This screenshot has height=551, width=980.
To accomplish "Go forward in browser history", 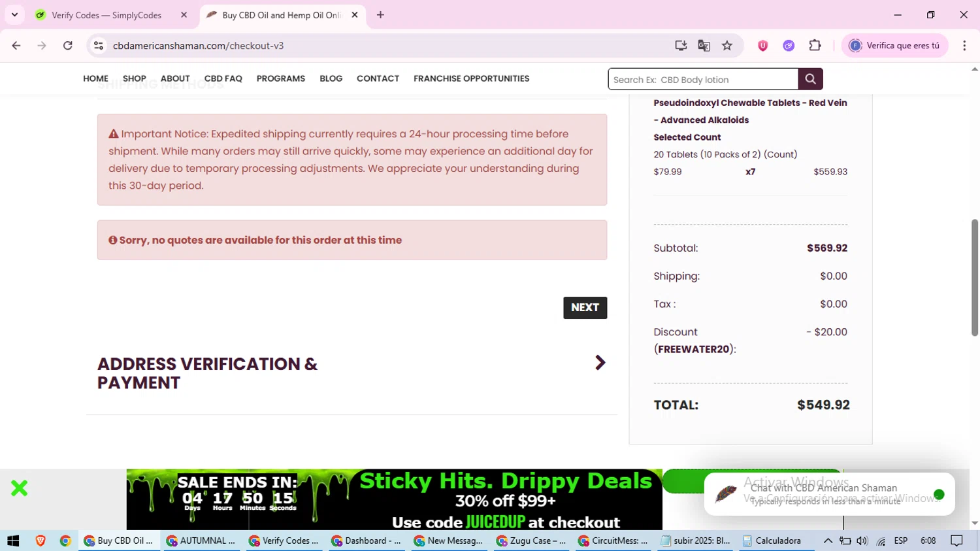I will click(42, 45).
